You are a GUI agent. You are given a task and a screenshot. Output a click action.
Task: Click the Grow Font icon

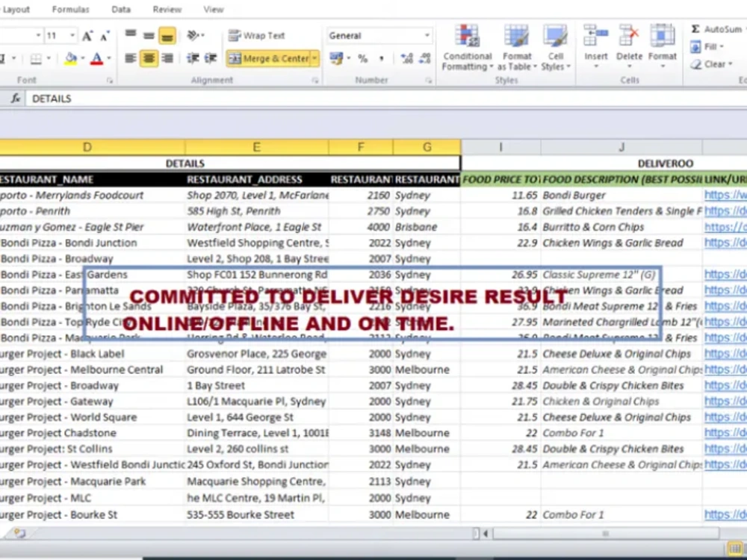[x=87, y=36]
